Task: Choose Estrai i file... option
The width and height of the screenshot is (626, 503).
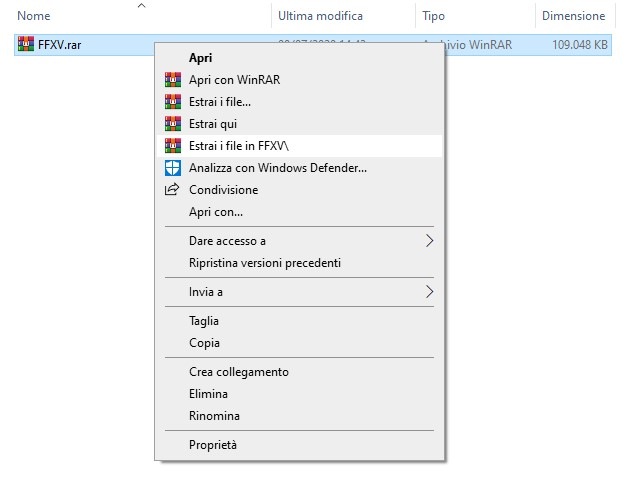Action: pyautogui.click(x=299, y=102)
